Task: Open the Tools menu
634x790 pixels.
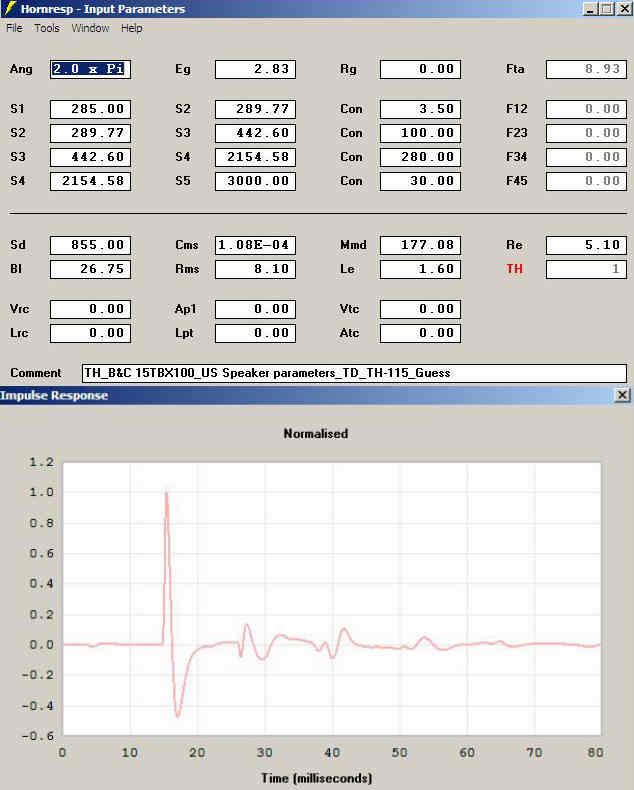Action: (x=47, y=28)
